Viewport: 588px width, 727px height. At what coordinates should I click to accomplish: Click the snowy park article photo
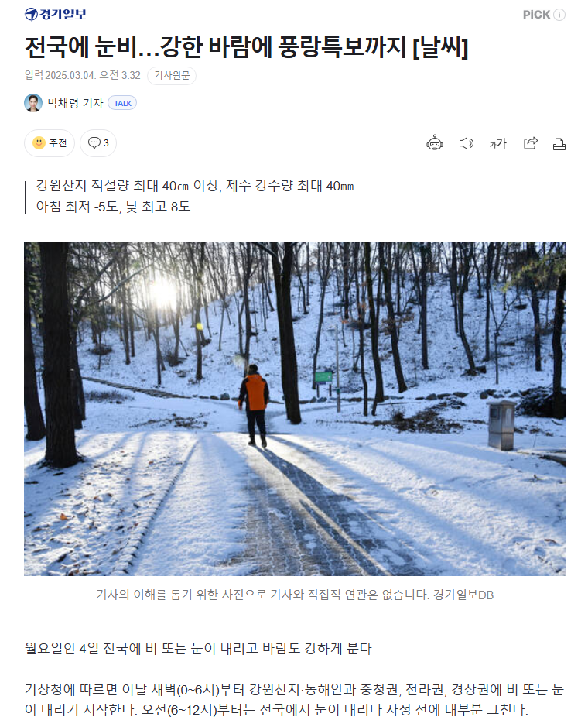coord(295,409)
